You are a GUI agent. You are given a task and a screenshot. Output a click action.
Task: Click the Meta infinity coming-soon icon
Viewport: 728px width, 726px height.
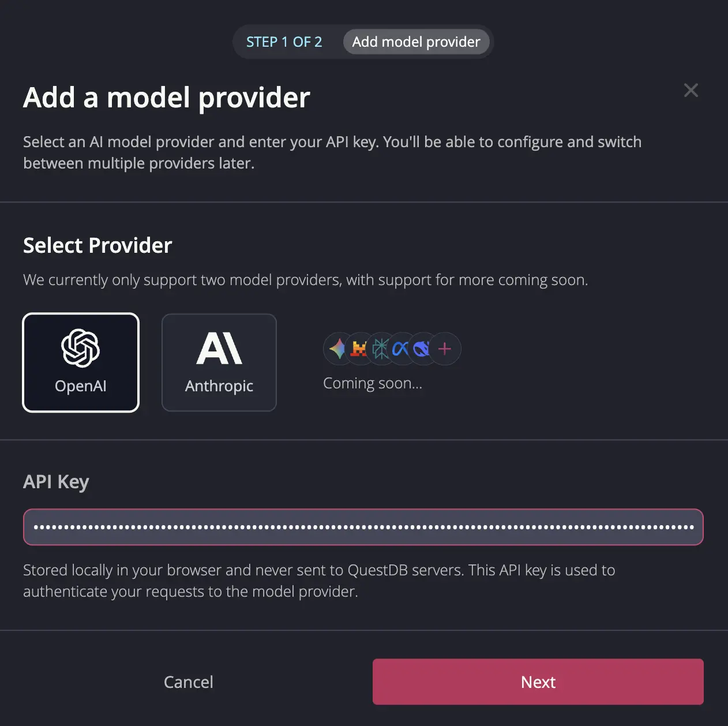401,349
